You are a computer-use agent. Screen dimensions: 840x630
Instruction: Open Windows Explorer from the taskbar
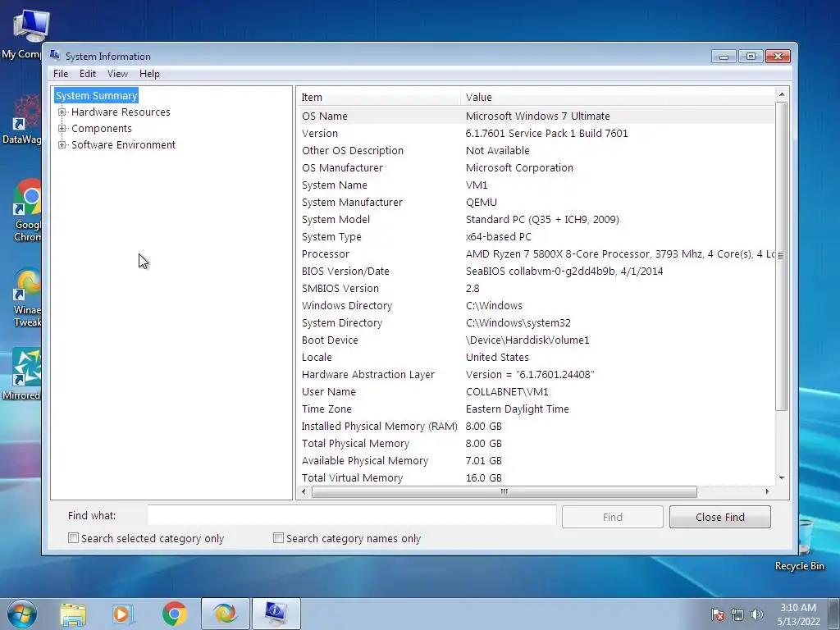(x=73, y=614)
